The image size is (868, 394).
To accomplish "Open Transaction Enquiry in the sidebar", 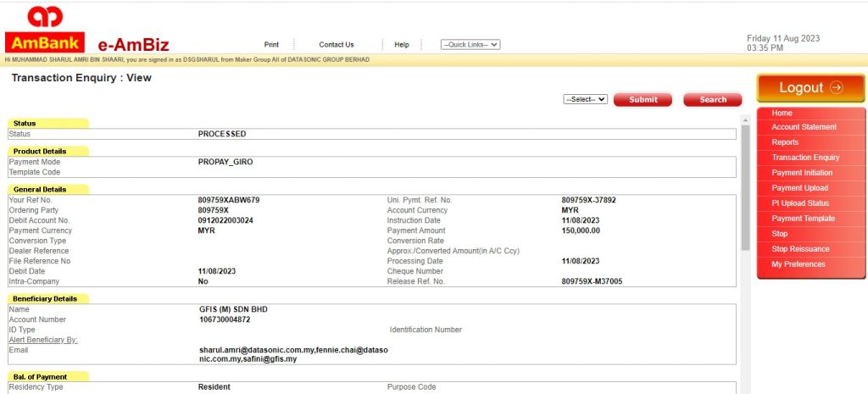I will [805, 158].
